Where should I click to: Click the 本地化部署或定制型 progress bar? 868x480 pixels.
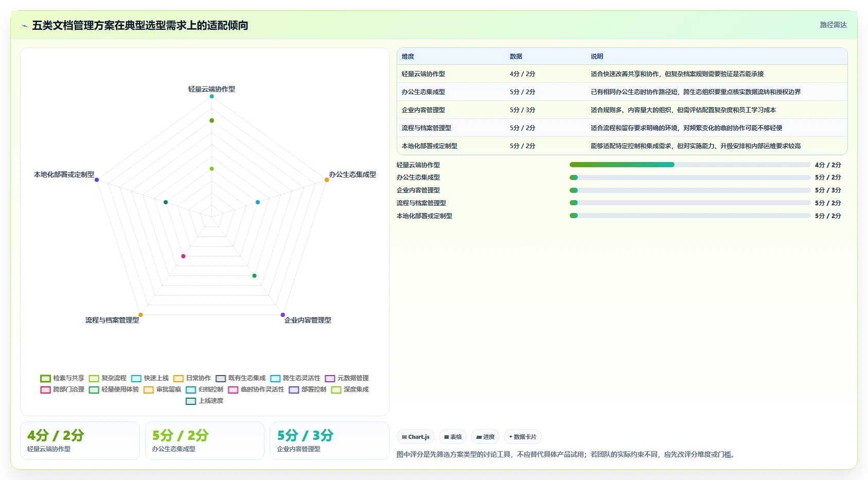click(x=690, y=216)
